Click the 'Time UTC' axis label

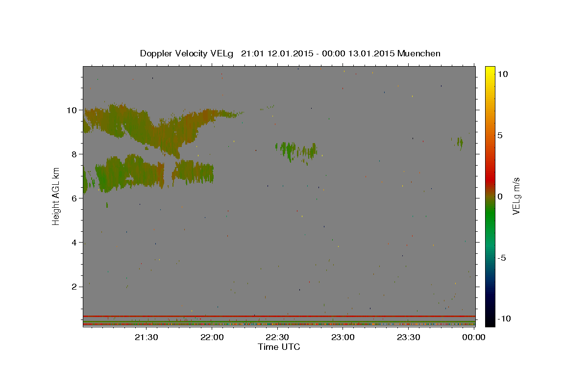click(x=279, y=347)
